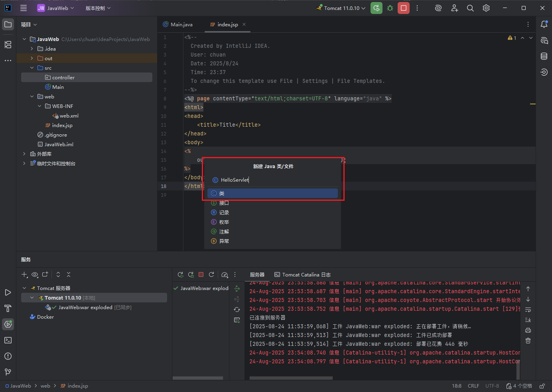Image resolution: width=552 pixels, height=392 pixels.
Task: Click the debug bug icon
Action: tap(390, 8)
